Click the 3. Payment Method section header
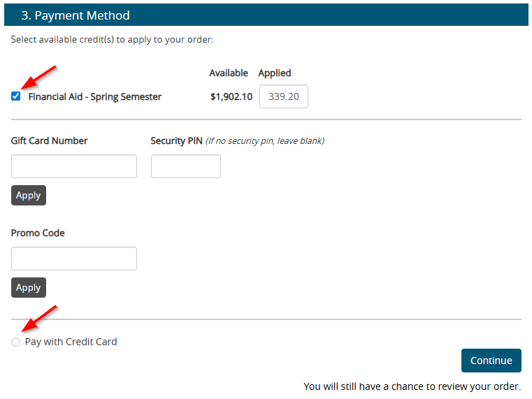This screenshot has height=399, width=532. click(76, 15)
